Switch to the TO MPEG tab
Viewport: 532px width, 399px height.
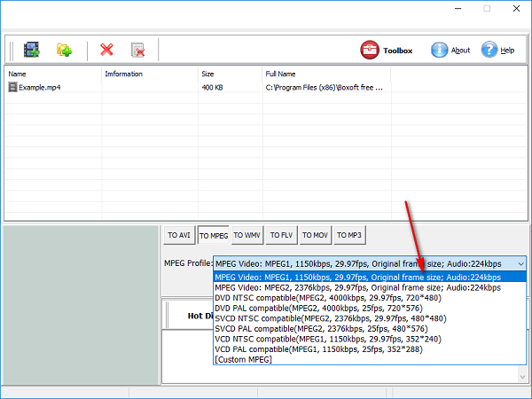tap(214, 236)
